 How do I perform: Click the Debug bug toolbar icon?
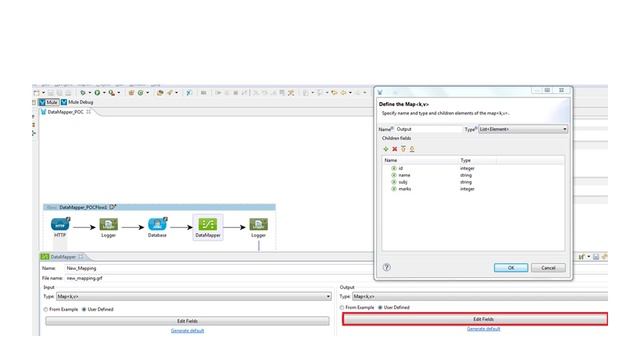coord(82,93)
